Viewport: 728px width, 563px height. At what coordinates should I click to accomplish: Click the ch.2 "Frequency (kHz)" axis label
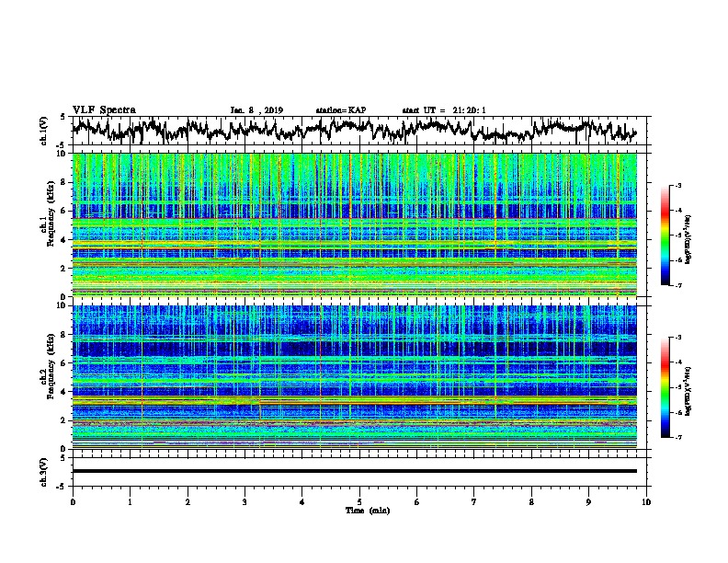point(51,366)
